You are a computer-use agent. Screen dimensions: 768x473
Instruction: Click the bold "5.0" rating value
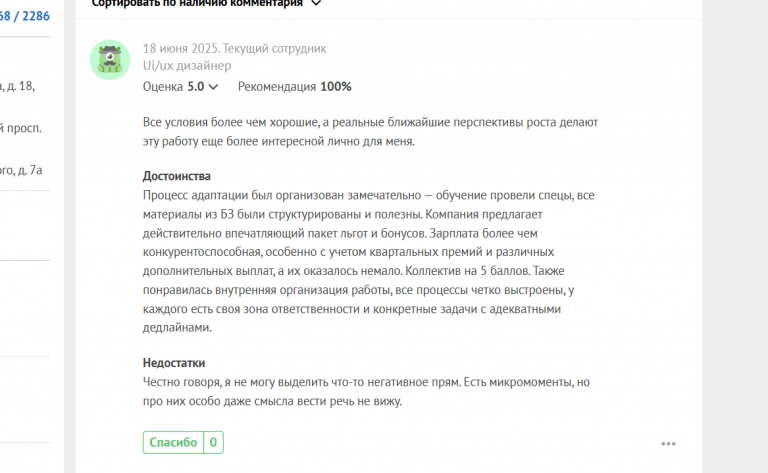[x=196, y=87]
